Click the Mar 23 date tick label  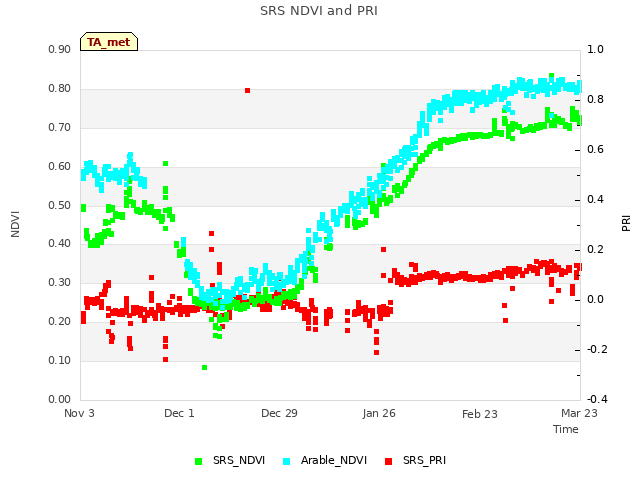click(579, 413)
